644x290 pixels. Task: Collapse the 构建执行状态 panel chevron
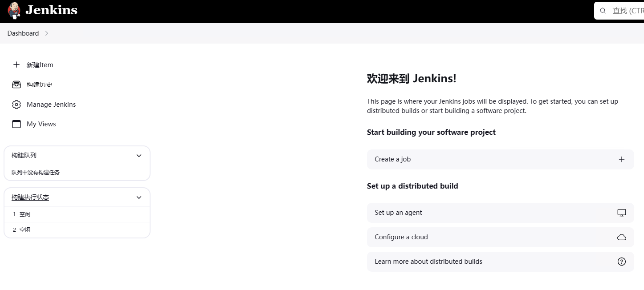tap(139, 197)
